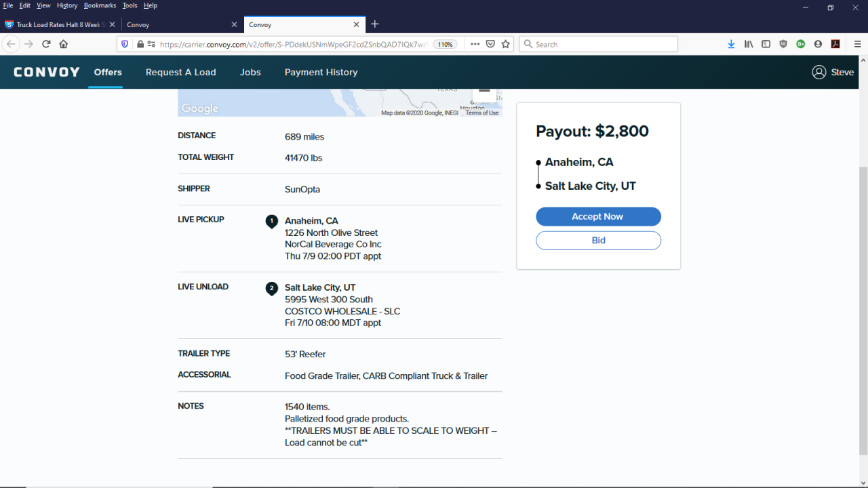The width and height of the screenshot is (868, 488).
Task: Open page actions three-dot menu
Action: [475, 44]
